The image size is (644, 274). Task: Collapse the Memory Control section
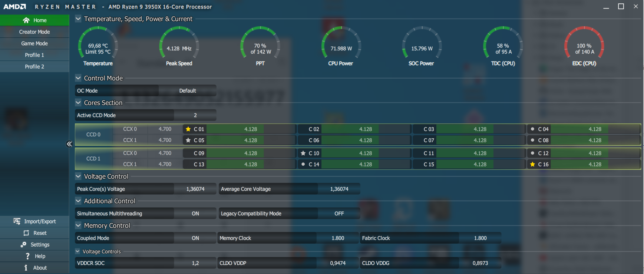coord(78,225)
